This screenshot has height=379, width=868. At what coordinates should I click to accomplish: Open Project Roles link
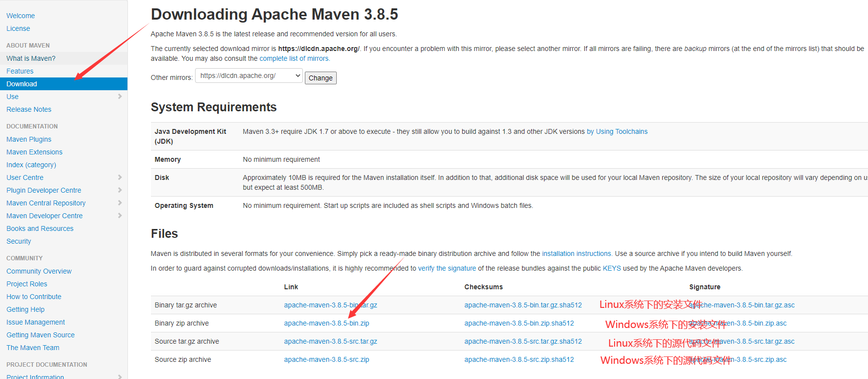click(27, 284)
